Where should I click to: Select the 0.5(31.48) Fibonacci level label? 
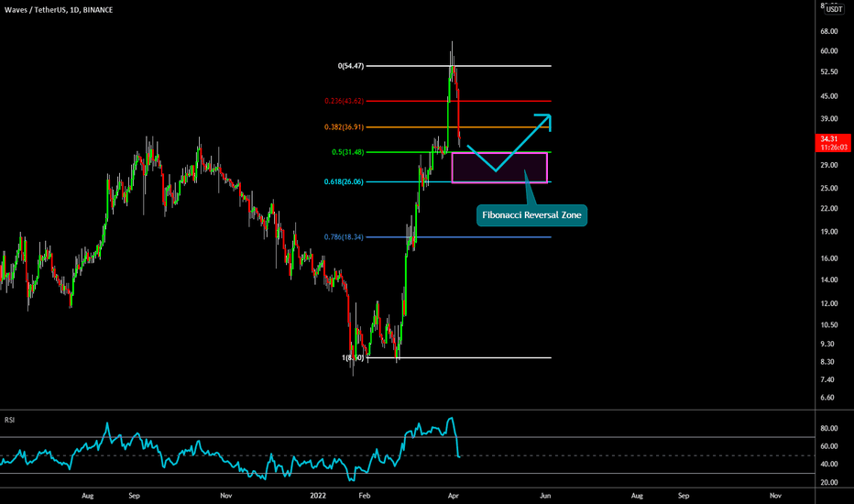[x=348, y=152]
